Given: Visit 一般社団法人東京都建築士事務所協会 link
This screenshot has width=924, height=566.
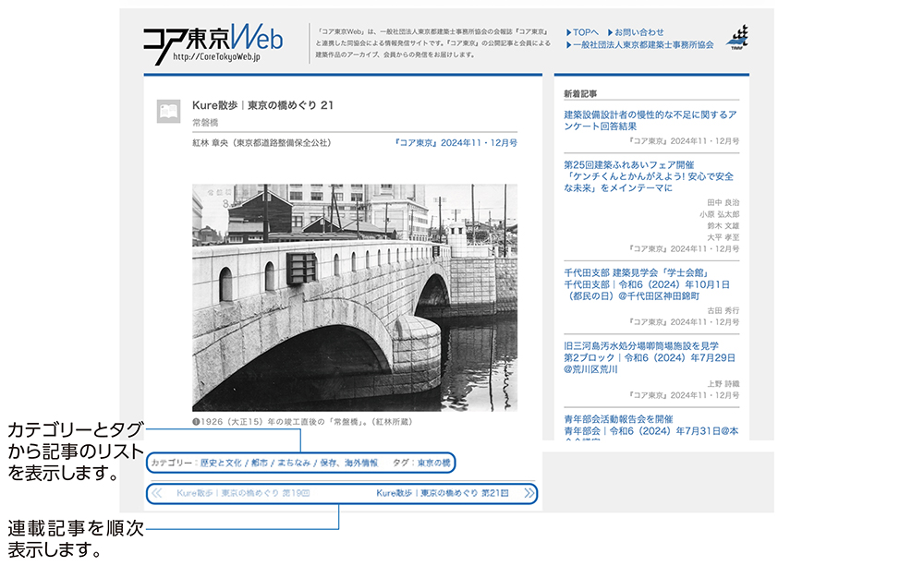Looking at the screenshot, I should click(x=642, y=44).
